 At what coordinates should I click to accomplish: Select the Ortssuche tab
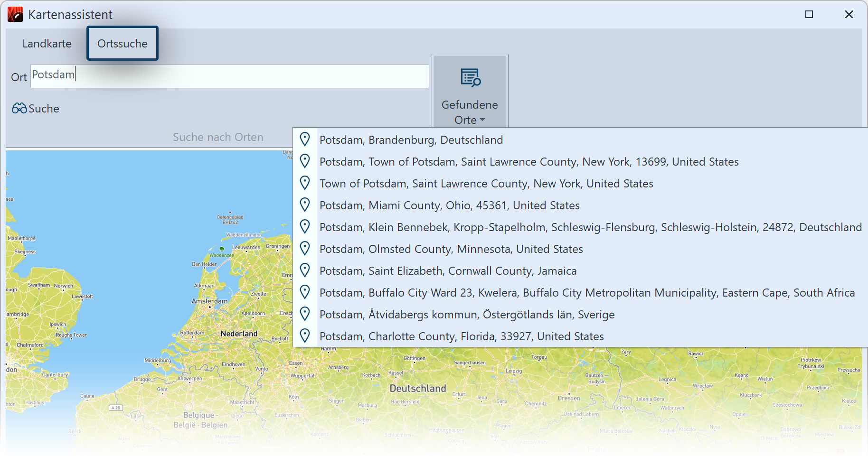pos(123,44)
